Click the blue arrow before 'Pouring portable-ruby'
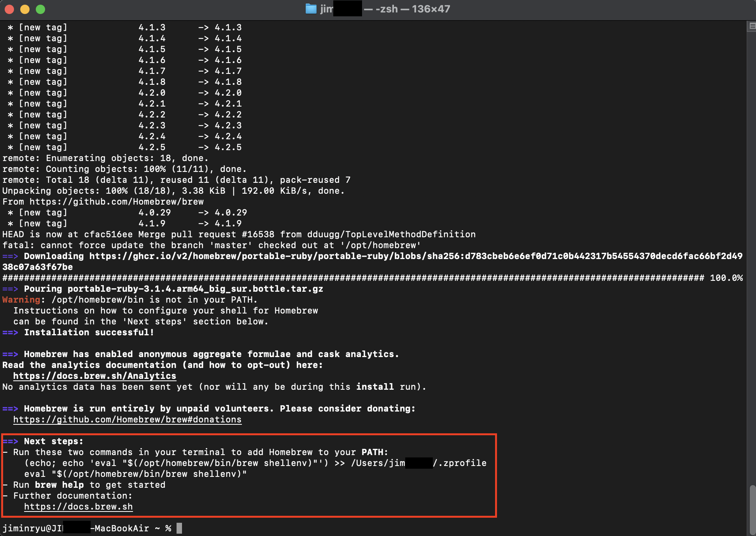This screenshot has height=536, width=756. (10, 289)
